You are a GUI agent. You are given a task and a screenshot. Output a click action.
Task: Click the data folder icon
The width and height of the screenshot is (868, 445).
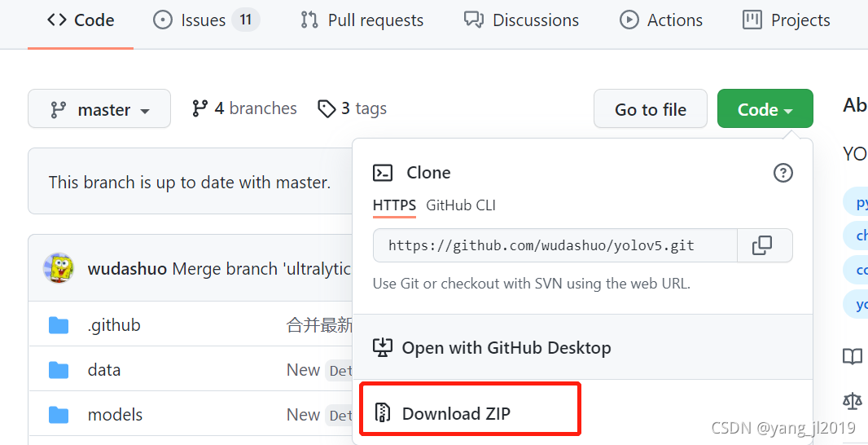pyautogui.click(x=59, y=370)
